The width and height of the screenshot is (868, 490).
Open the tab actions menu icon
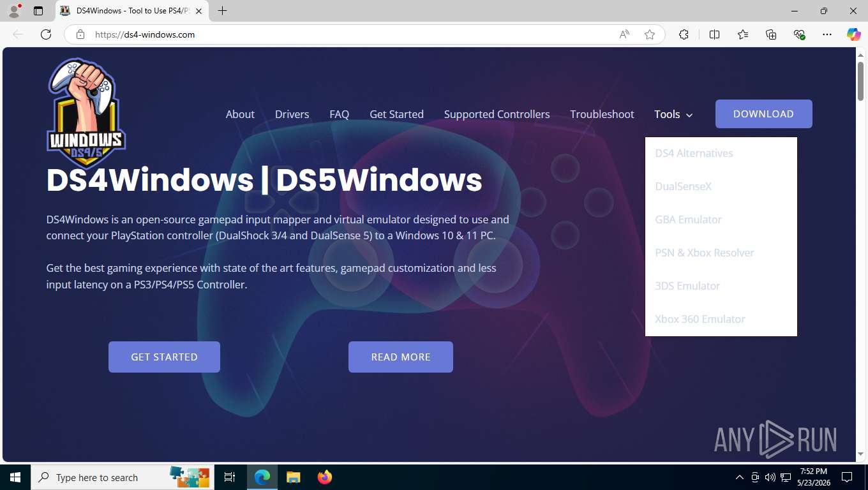coord(38,11)
